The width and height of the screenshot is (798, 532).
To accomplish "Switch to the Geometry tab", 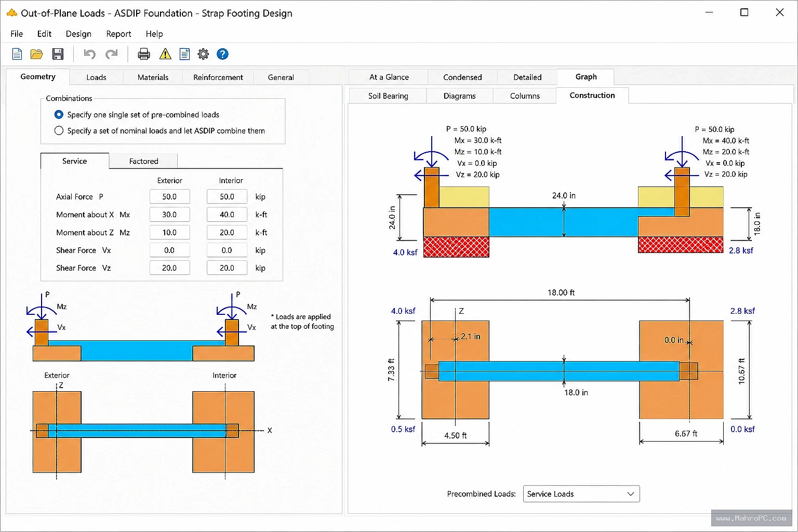I will pyautogui.click(x=38, y=76).
